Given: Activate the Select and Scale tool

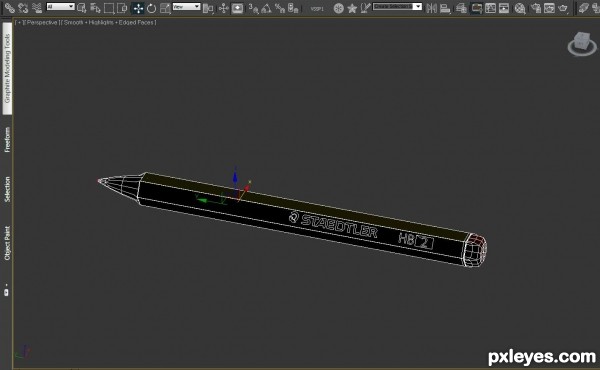Looking at the screenshot, I should coord(165,8).
